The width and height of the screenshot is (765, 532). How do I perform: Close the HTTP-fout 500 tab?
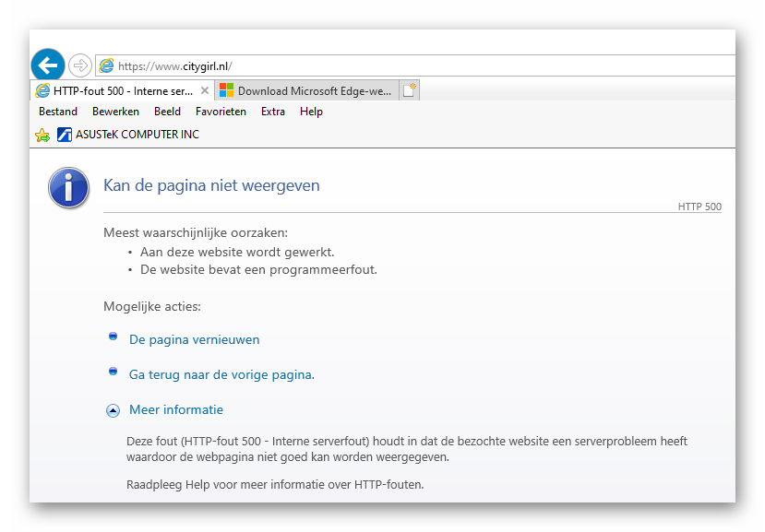tap(205, 90)
